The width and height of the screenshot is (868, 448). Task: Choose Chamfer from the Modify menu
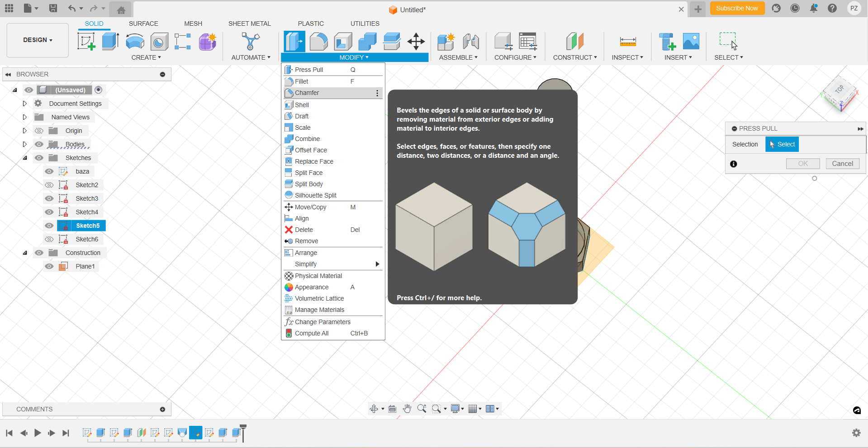pos(307,93)
